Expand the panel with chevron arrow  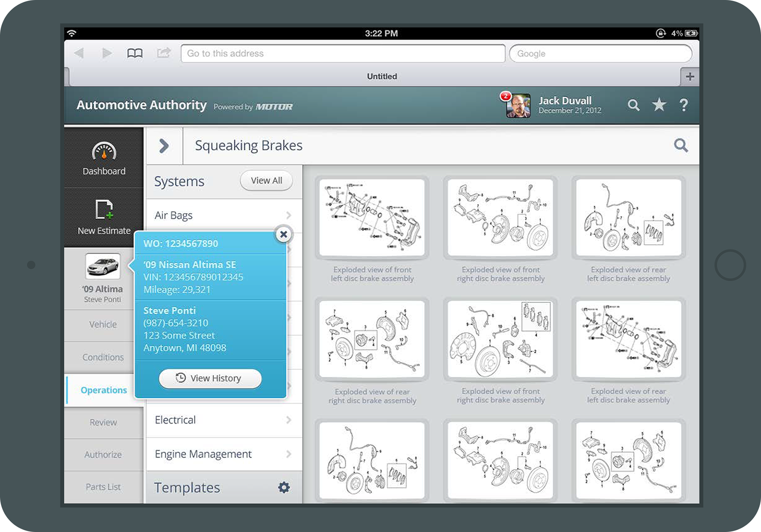[x=164, y=146]
